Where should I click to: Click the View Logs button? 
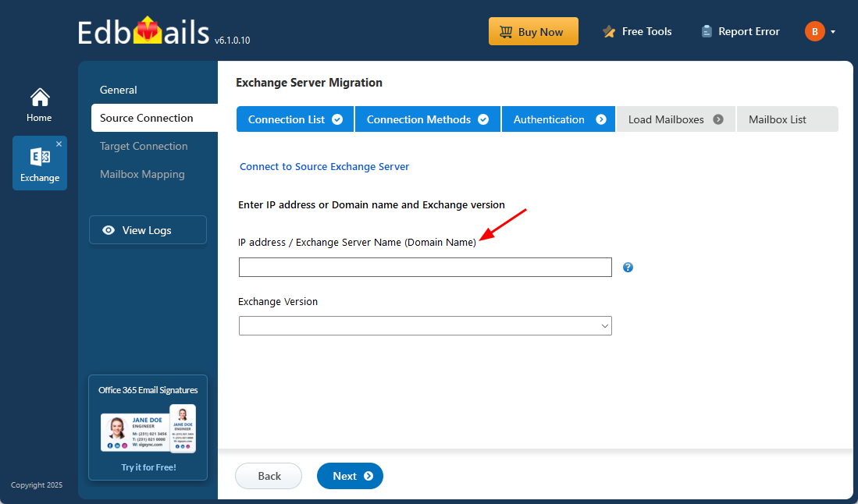(x=148, y=230)
